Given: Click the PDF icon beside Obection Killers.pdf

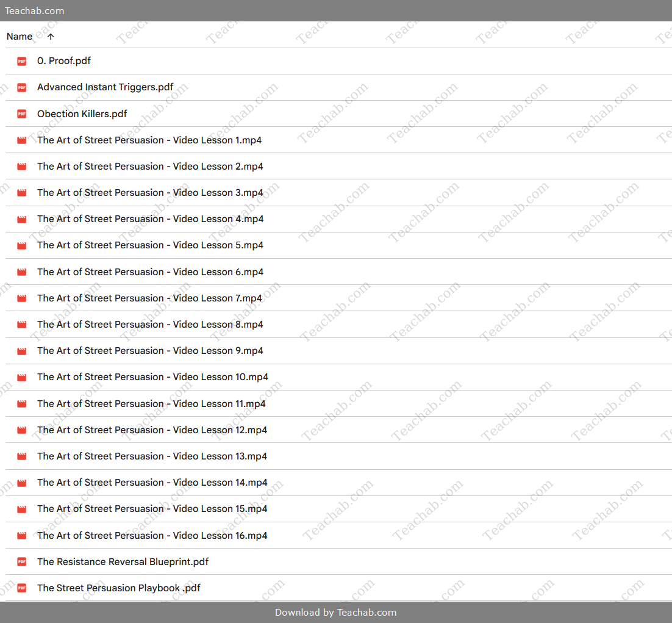Looking at the screenshot, I should pyautogui.click(x=22, y=114).
